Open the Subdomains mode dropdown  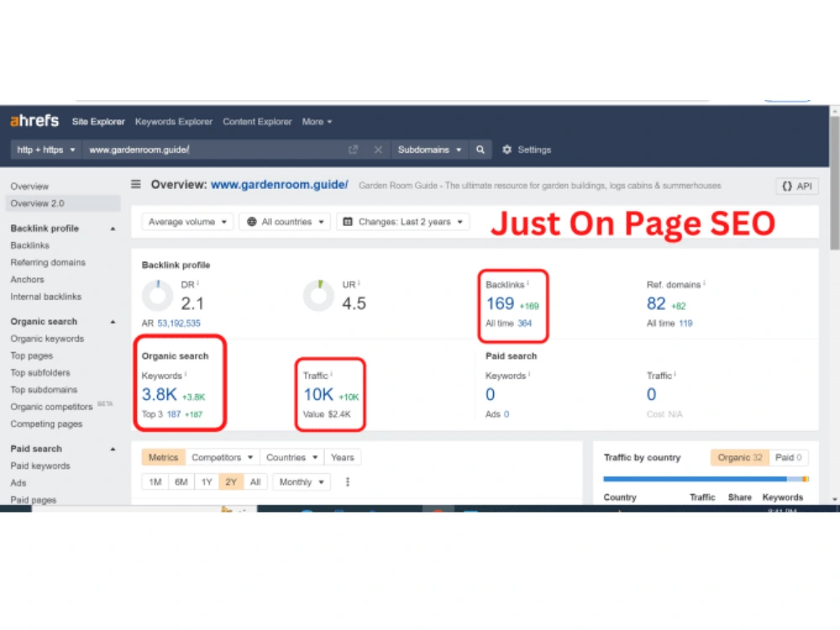point(429,150)
